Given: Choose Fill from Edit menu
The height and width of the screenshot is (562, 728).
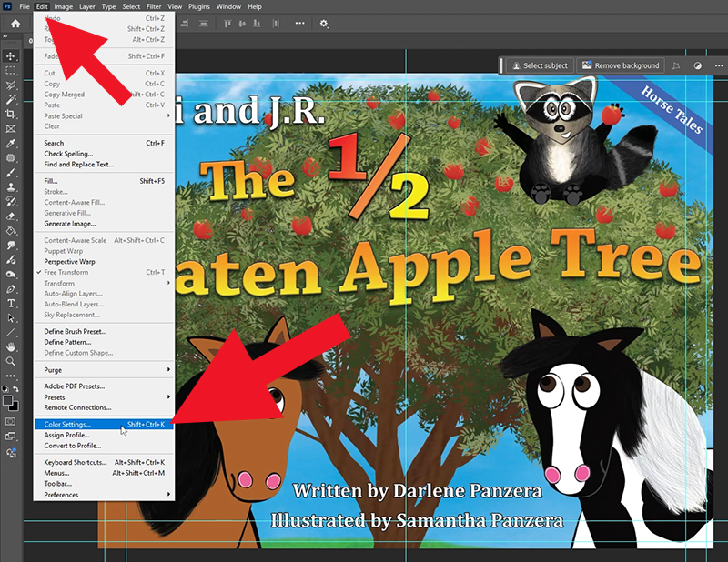Looking at the screenshot, I should pos(104,181).
